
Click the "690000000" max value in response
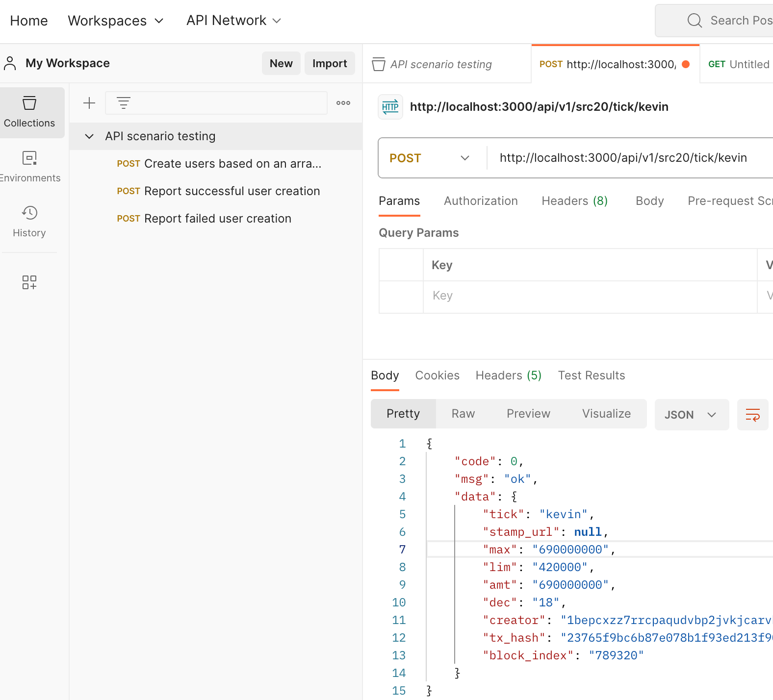click(x=570, y=550)
